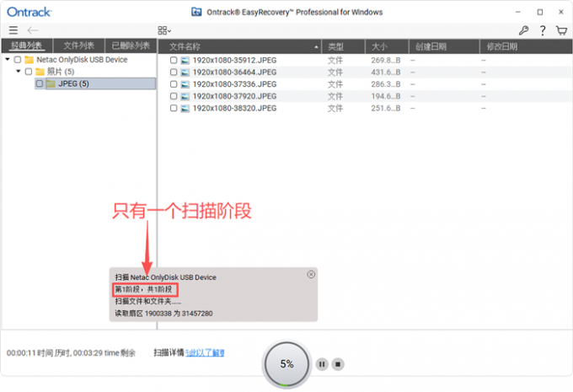Click image icon of 1920x1080-37336.JPEG
Image resolution: width=573 pixels, height=392 pixels.
coord(185,84)
